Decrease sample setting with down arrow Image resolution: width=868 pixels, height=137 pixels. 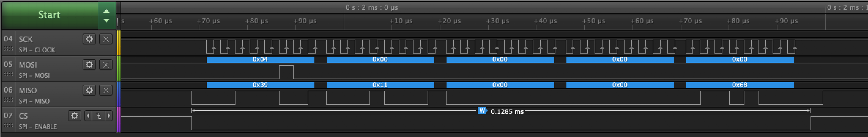point(106,21)
